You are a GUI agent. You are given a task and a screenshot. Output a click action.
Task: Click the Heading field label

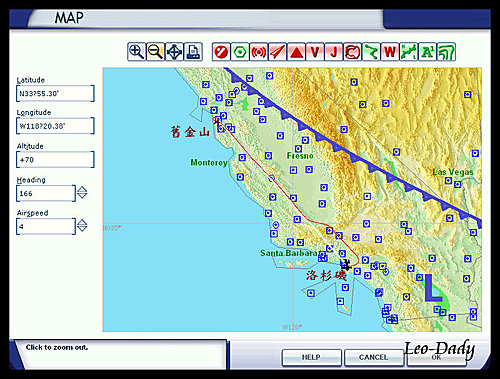pyautogui.click(x=31, y=180)
